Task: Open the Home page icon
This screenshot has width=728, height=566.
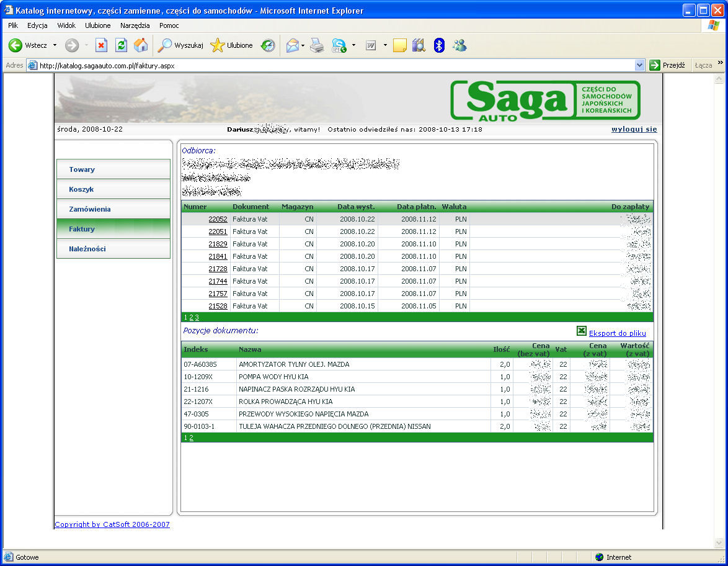Action: 141,45
